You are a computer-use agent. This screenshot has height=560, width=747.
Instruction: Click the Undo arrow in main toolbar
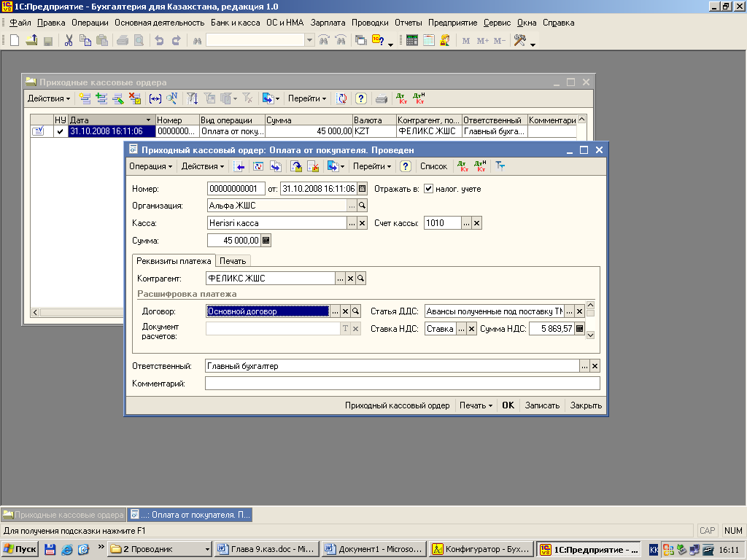pyautogui.click(x=159, y=41)
